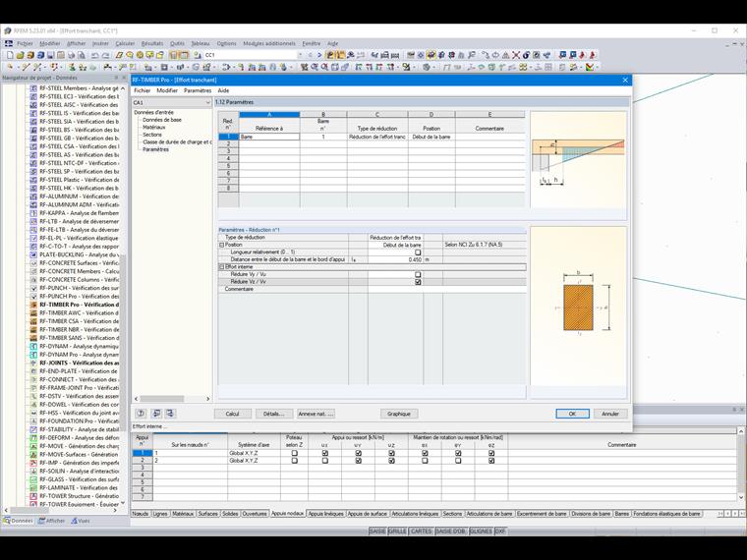Select 'Données de base' in dialog tree
The image size is (747, 560).
coord(162,120)
